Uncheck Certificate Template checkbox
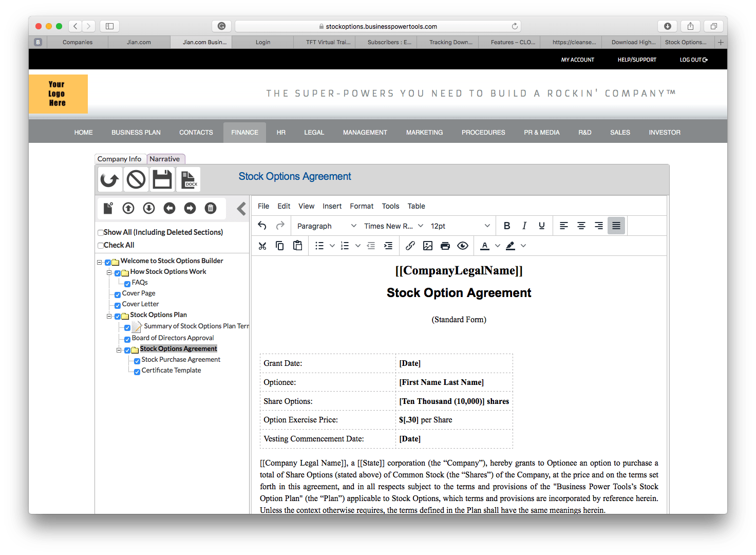 137,372
